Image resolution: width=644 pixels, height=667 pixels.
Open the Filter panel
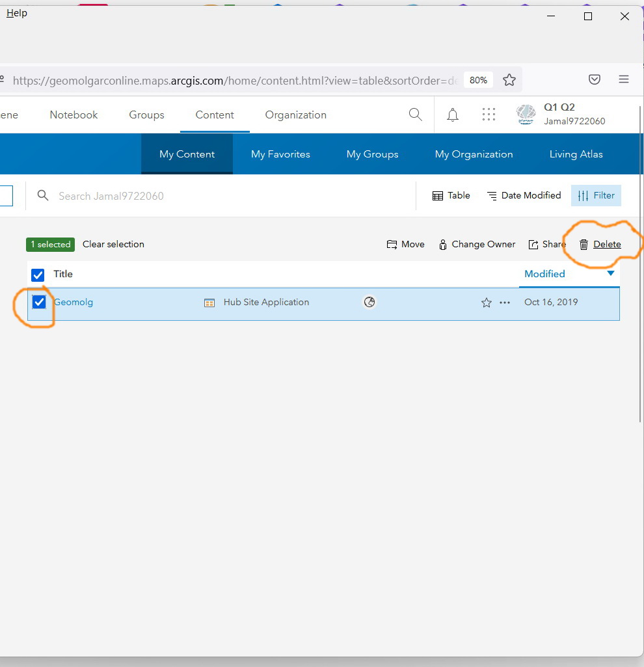[596, 195]
